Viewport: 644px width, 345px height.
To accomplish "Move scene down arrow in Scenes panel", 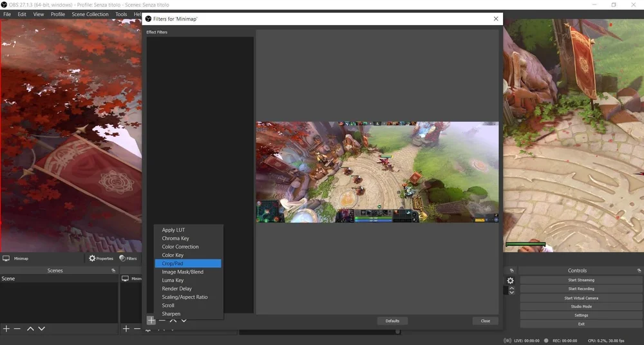I will pyautogui.click(x=41, y=328).
